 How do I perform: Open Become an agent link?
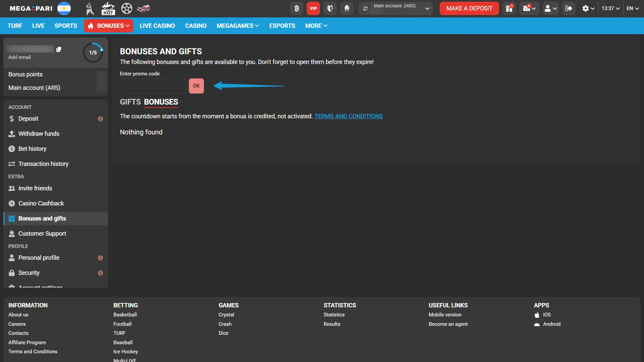[448, 324]
